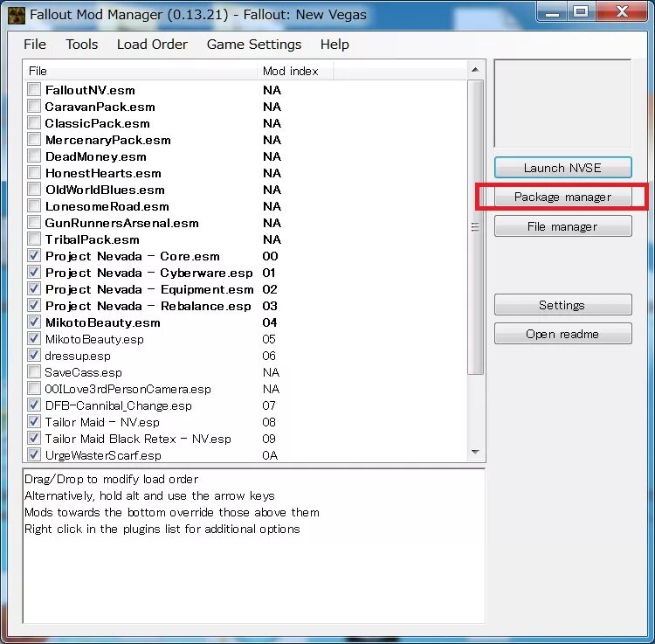Uncheck DFB-Cannibal_Change.esp plugin

pos(34,405)
